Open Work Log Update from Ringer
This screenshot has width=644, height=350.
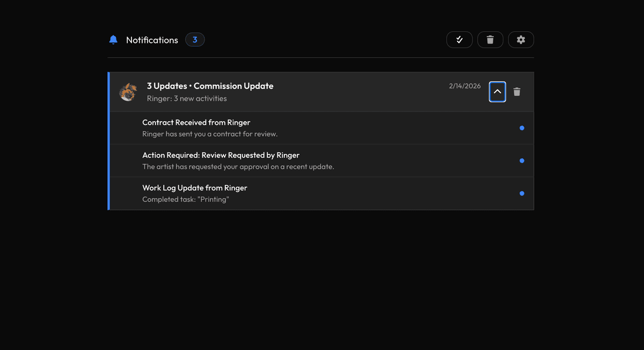click(x=194, y=188)
